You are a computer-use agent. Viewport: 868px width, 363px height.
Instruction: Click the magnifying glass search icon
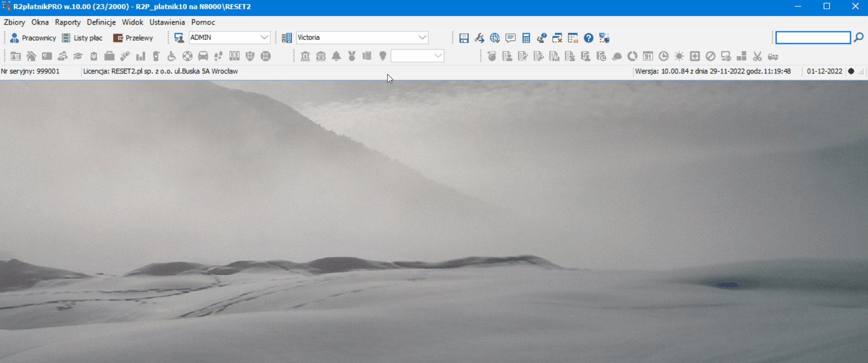coord(859,37)
